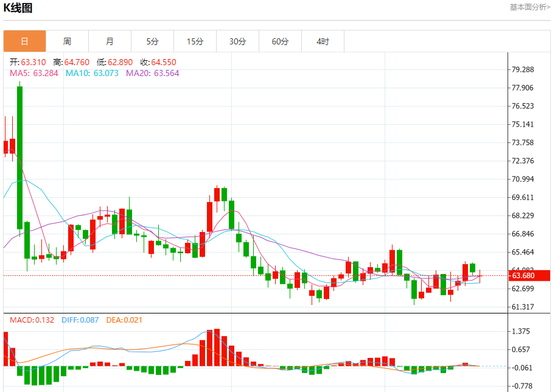Click the 65.464 price axis label
This screenshot has width=555, height=392.
(523, 252)
